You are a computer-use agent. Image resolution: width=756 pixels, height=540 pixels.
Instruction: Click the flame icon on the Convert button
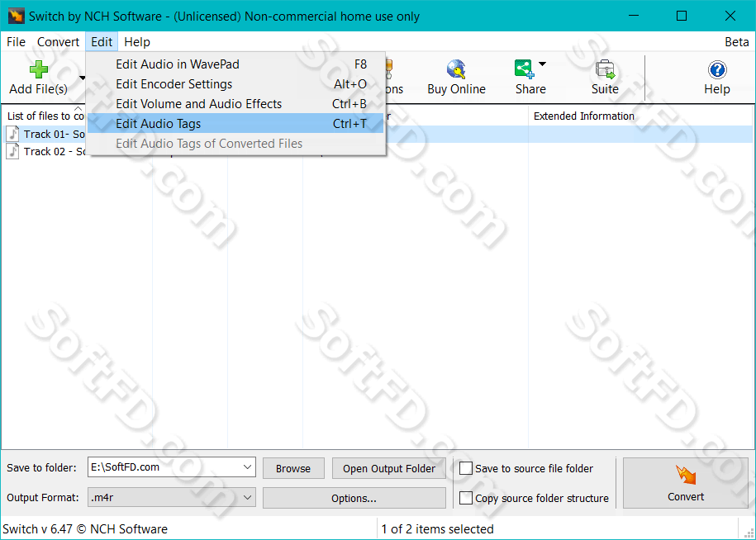685,475
